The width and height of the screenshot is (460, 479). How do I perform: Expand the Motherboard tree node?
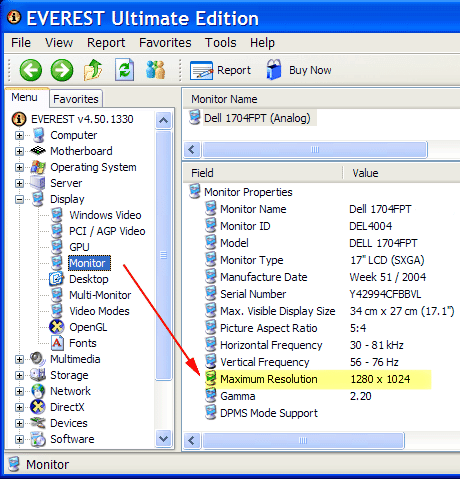19,151
